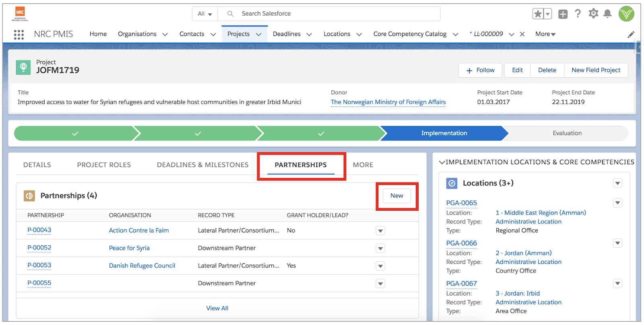Open 2 - Jordan (Amman) location
The image size is (644, 325).
[523, 253]
